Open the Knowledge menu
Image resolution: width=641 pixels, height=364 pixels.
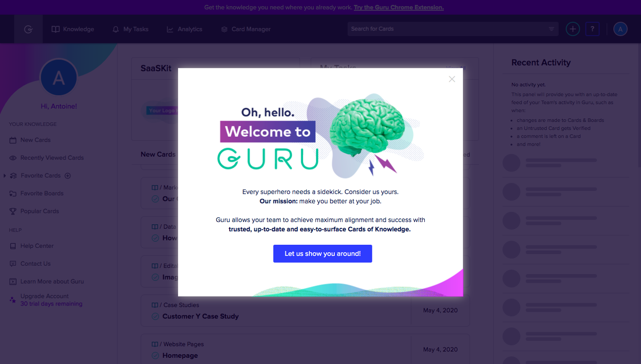pos(73,29)
